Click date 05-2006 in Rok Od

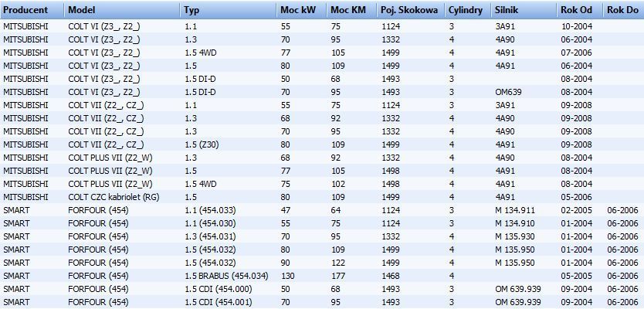[x=576, y=197]
